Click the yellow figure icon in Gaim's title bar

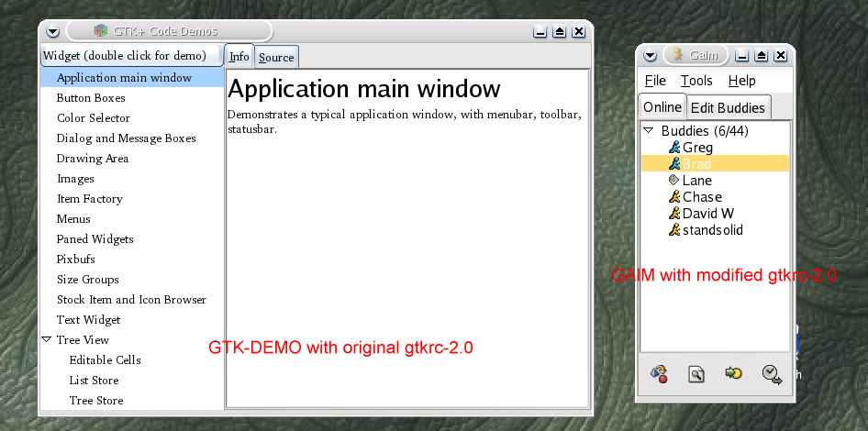tap(677, 54)
